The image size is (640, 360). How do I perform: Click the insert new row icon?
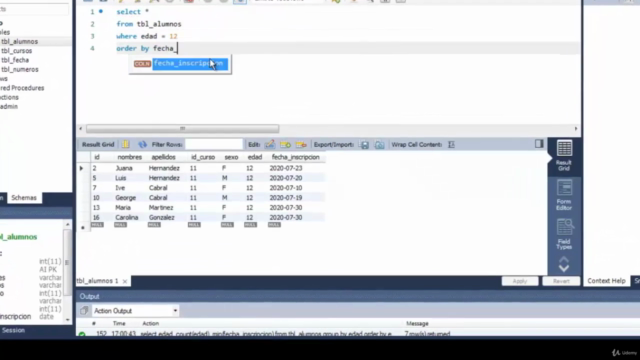coord(285,144)
